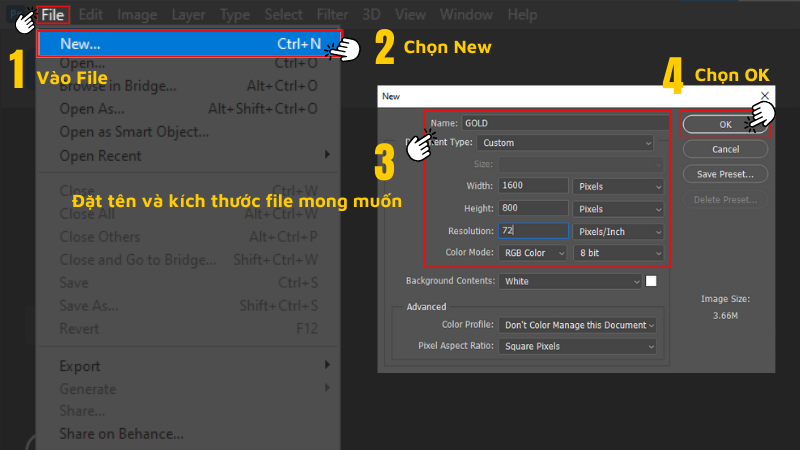Choose Close Others menu entry
This screenshot has width=800, height=450.
click(189, 237)
